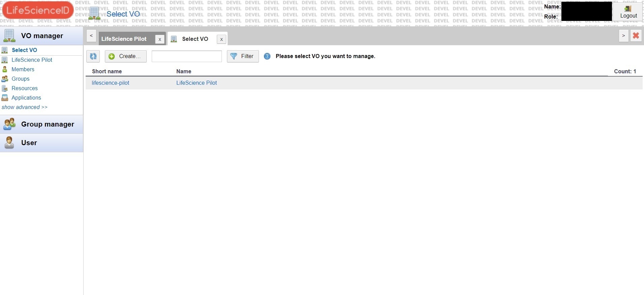The width and height of the screenshot is (644, 295).
Task: Click the icon next to Applications in sidebar
Action: (5, 98)
